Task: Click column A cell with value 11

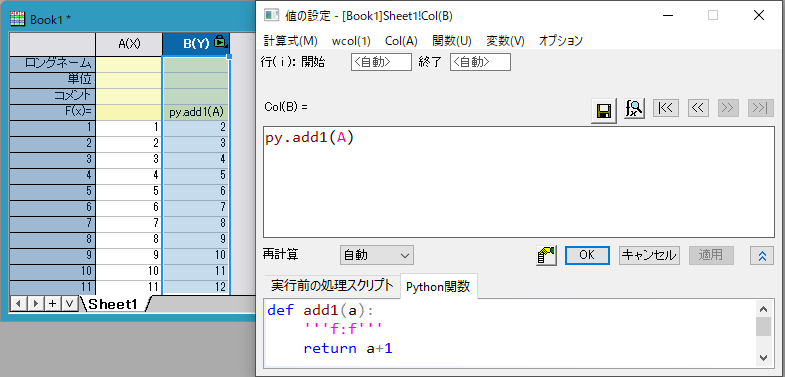Action: coord(129,287)
